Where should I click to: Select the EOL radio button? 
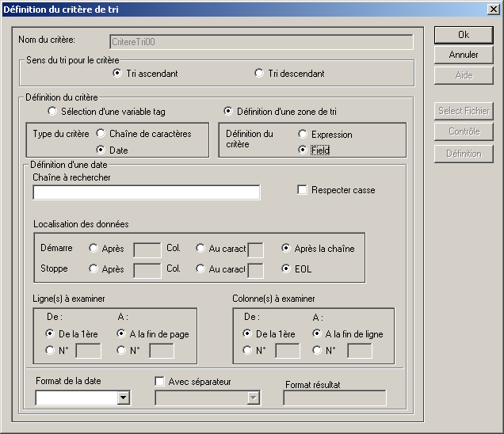pos(286,269)
